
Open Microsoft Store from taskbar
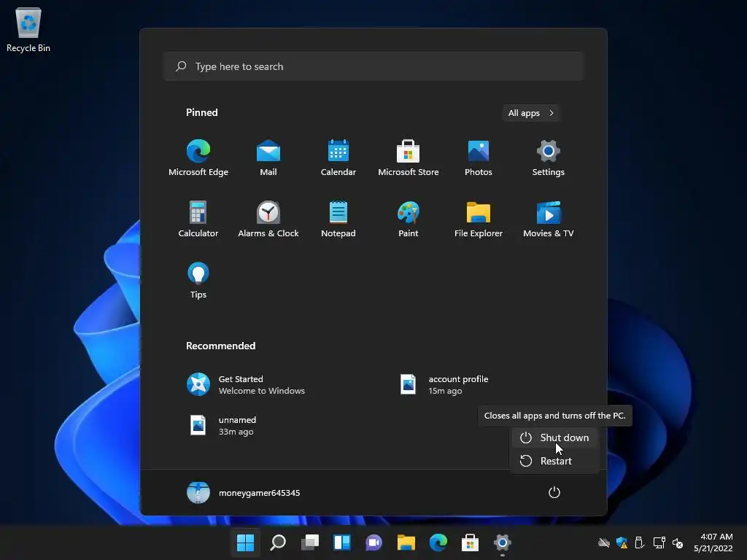tap(471, 542)
